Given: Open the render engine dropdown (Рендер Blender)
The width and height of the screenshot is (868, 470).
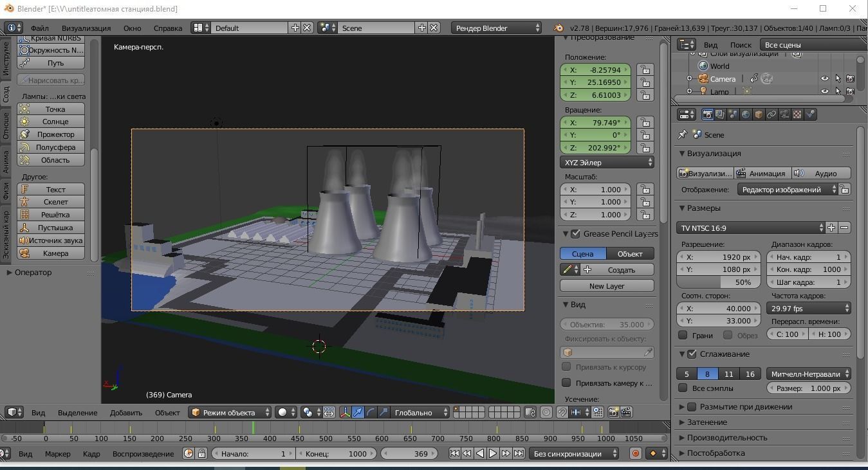Looking at the screenshot, I should 497,28.
